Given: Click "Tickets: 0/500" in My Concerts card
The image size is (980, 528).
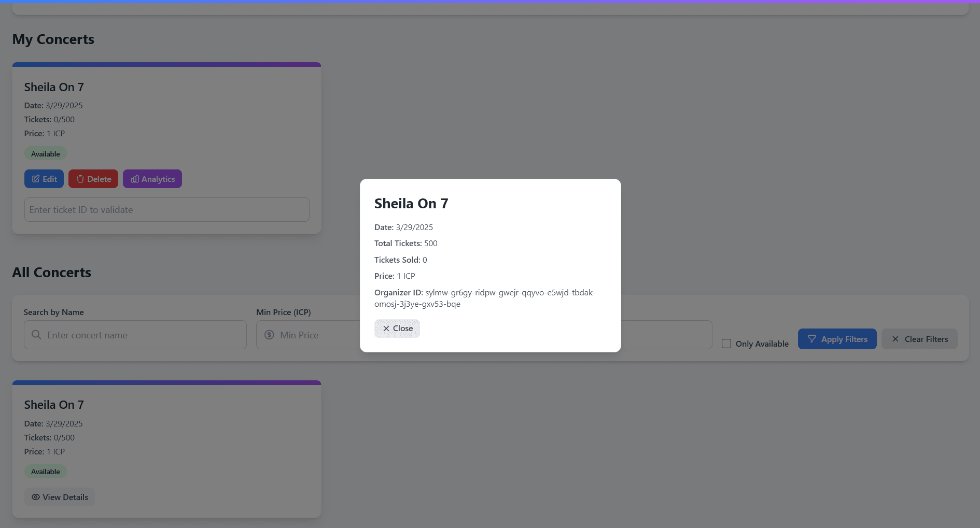Looking at the screenshot, I should pyautogui.click(x=49, y=120).
